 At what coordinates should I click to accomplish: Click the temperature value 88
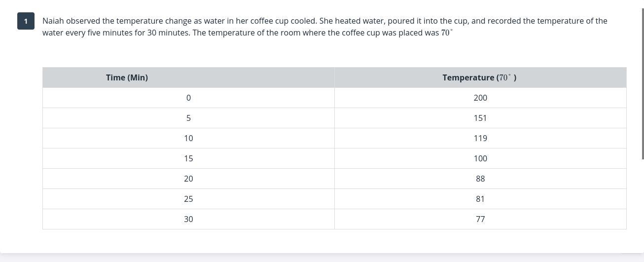point(480,179)
